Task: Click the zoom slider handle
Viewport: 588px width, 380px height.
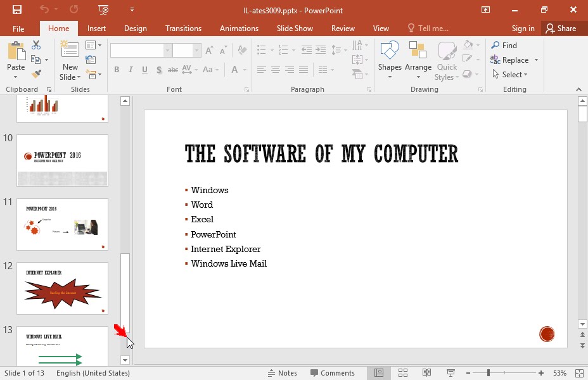Action: coord(489,373)
